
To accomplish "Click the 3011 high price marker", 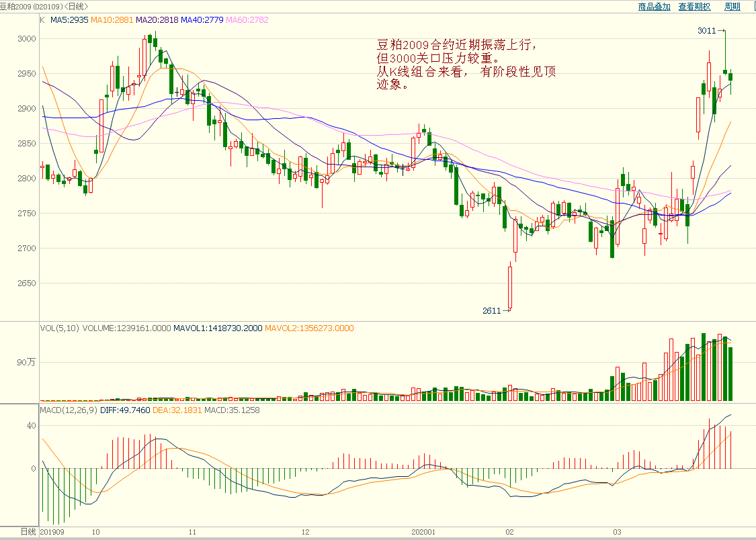I will [706, 31].
